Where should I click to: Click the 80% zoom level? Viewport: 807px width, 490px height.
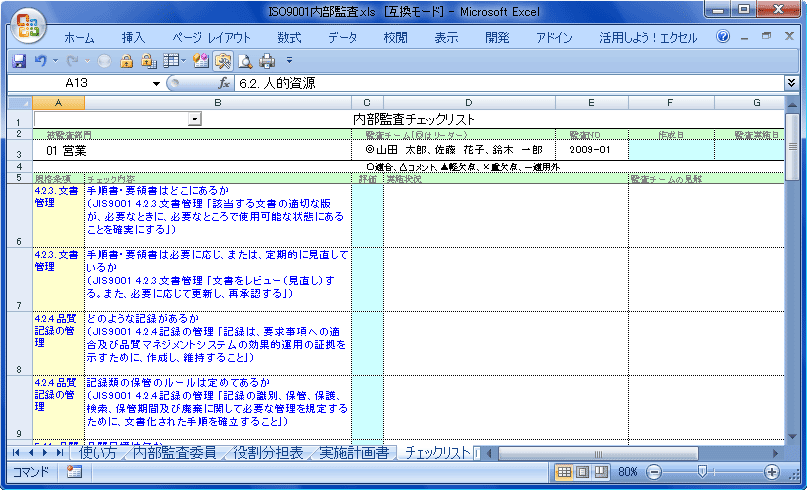[627, 472]
